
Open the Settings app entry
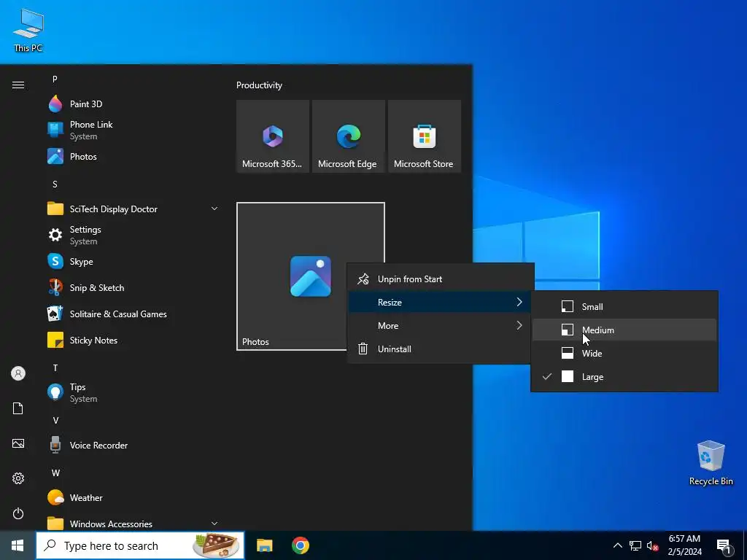pos(133,235)
